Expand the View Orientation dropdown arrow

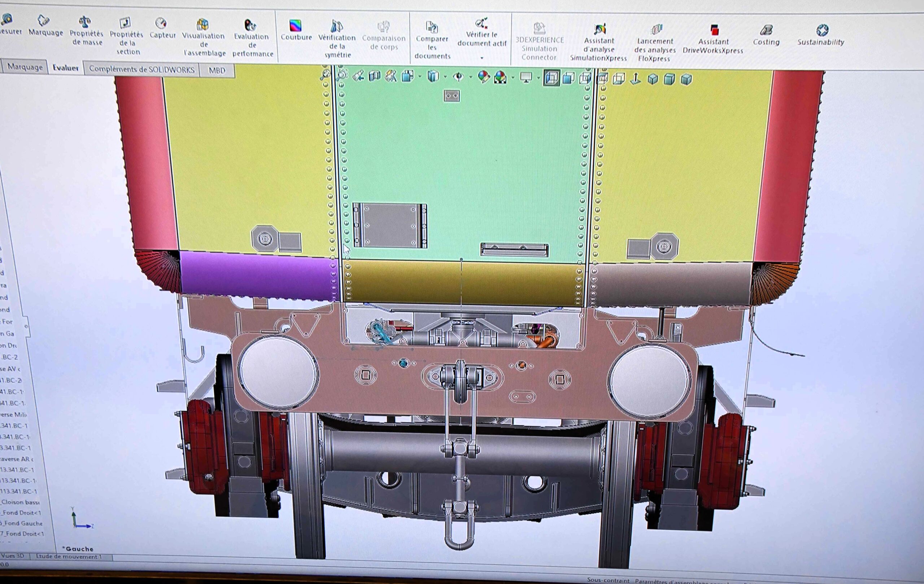pos(420,76)
